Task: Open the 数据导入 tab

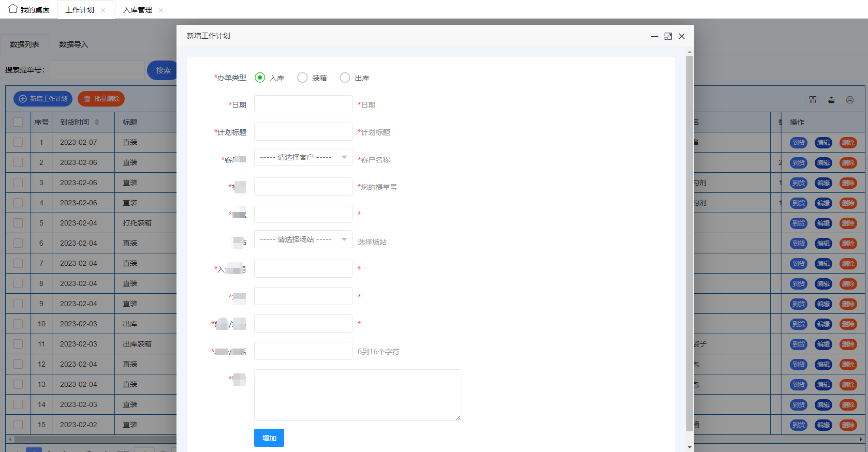Action: (73, 45)
